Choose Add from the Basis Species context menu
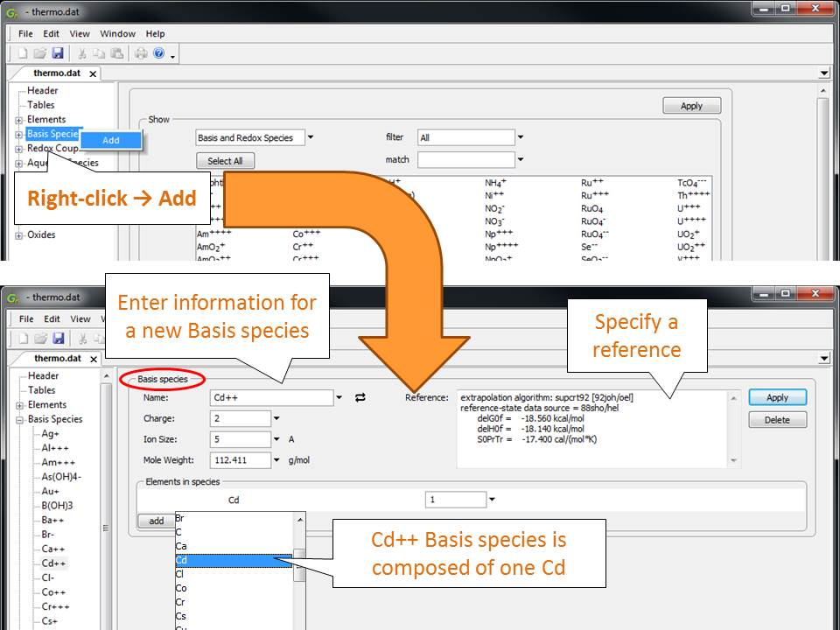 click(111, 140)
